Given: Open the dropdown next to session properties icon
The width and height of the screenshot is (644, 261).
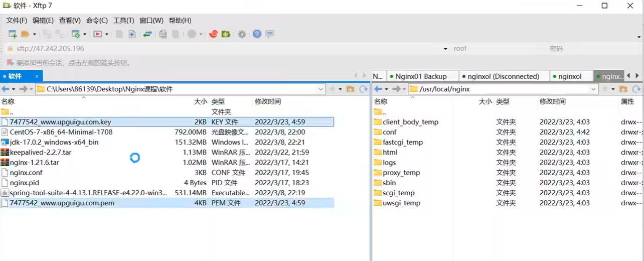Looking at the screenshot, I should point(85,34).
